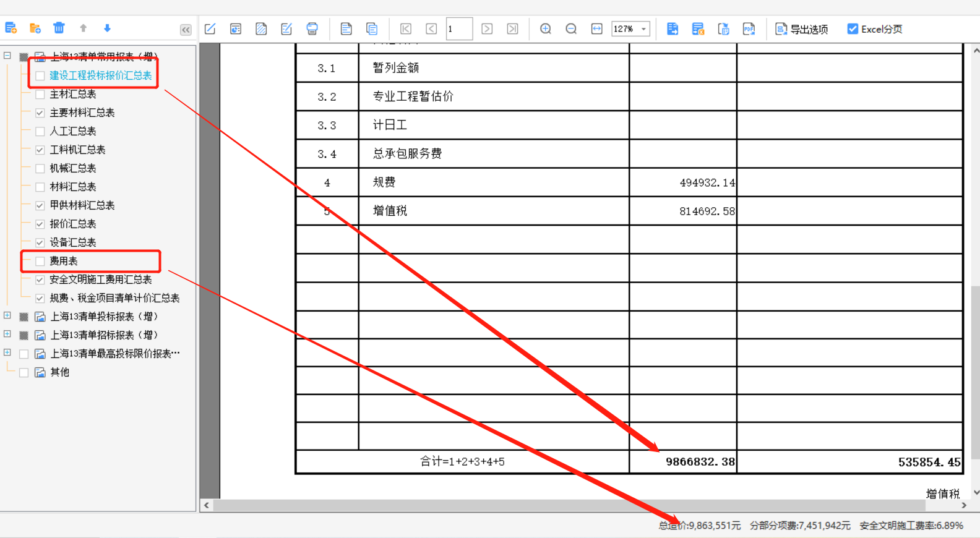Click the horizontal scrollbar right arrow
The height and width of the screenshot is (538, 980).
point(964,505)
